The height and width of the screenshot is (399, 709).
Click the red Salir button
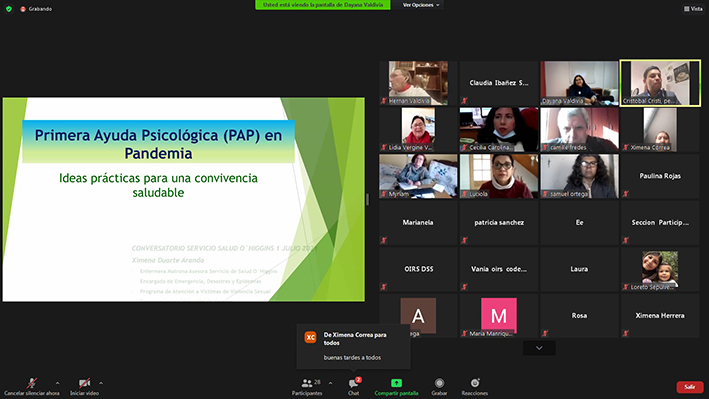click(690, 387)
